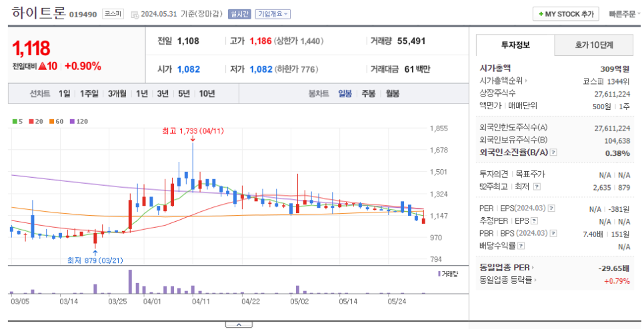This screenshot has height=329, width=644.
Task: Click the 거래량 value 55,491
Action: [x=411, y=41]
